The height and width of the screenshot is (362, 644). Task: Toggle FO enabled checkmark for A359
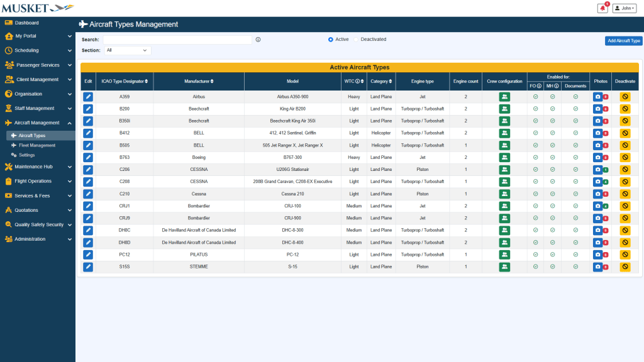535,97
